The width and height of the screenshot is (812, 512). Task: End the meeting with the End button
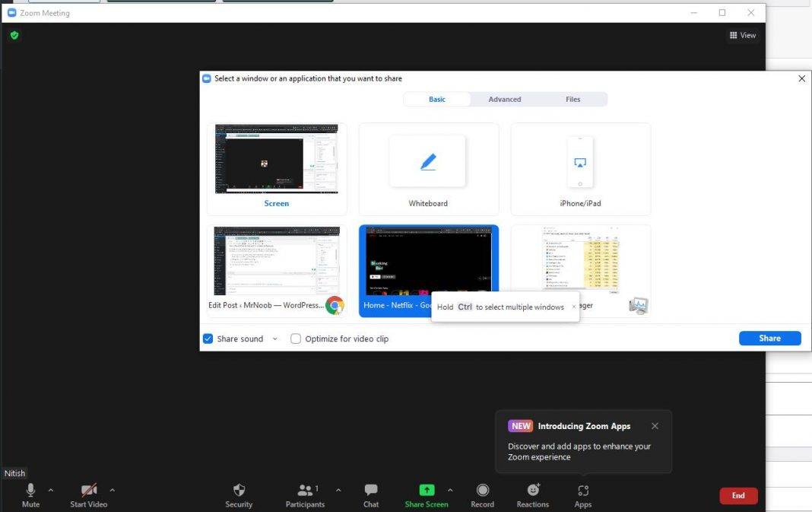[x=737, y=495]
